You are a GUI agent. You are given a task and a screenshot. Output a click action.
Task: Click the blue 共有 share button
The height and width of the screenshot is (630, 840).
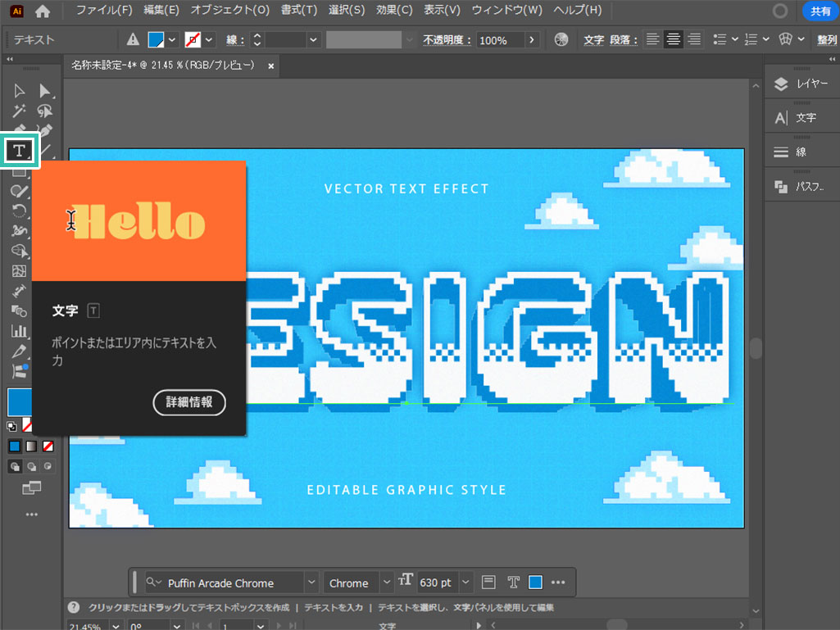(820, 11)
